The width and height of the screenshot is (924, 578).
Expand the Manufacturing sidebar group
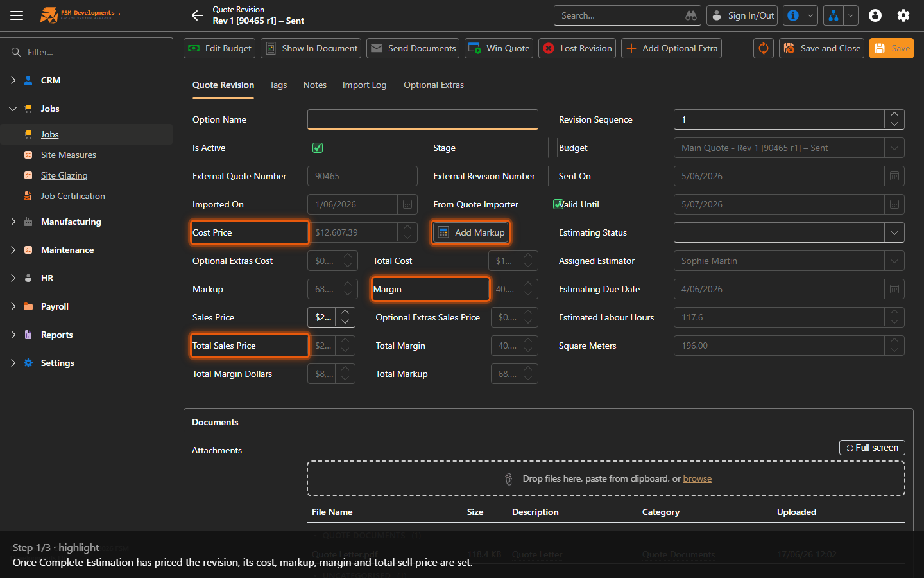pos(13,222)
